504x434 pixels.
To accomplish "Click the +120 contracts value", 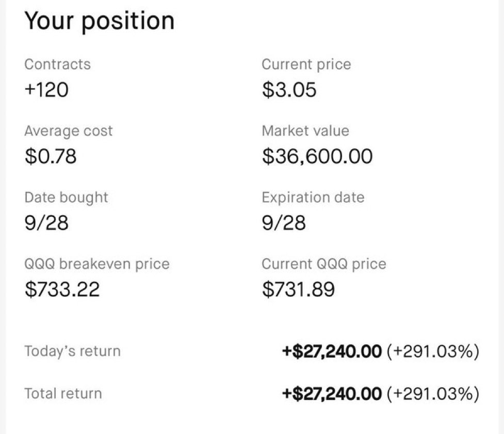I will pos(46,89).
